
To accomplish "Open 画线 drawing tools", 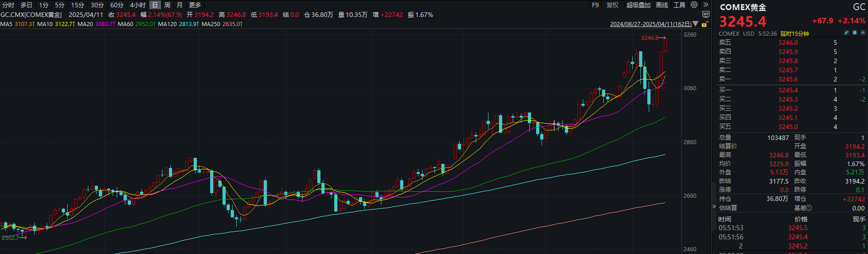I will 662,5.
